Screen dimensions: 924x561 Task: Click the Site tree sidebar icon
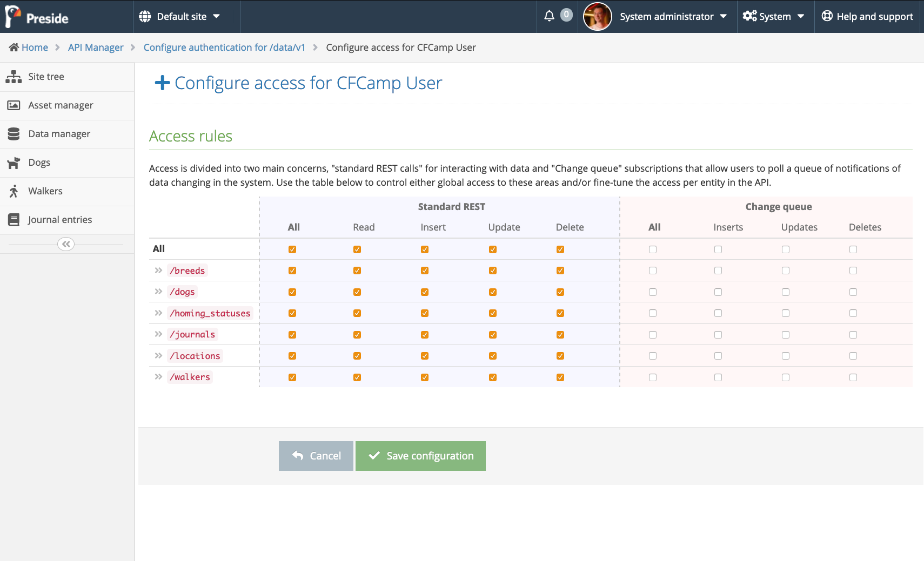pyautogui.click(x=14, y=77)
